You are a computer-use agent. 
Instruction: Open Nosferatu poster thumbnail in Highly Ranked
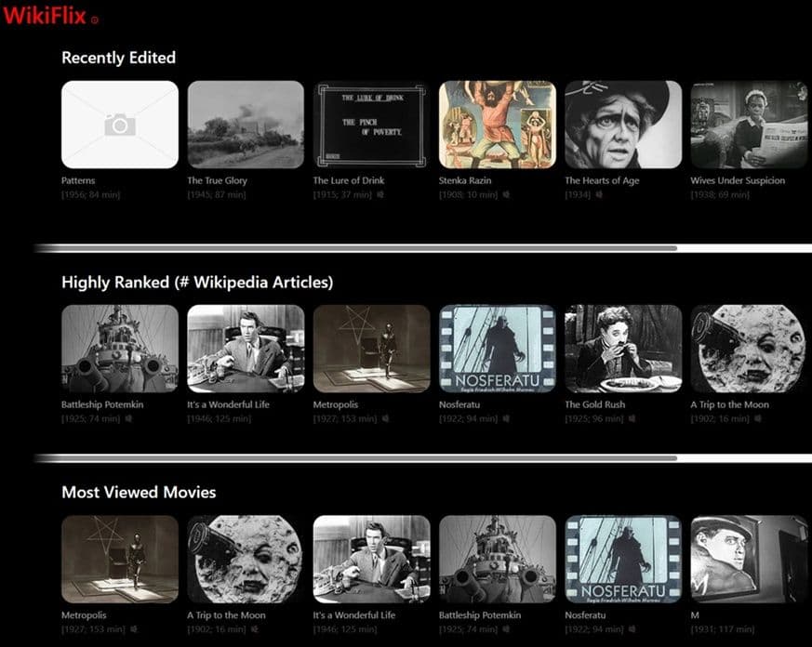[497, 349]
